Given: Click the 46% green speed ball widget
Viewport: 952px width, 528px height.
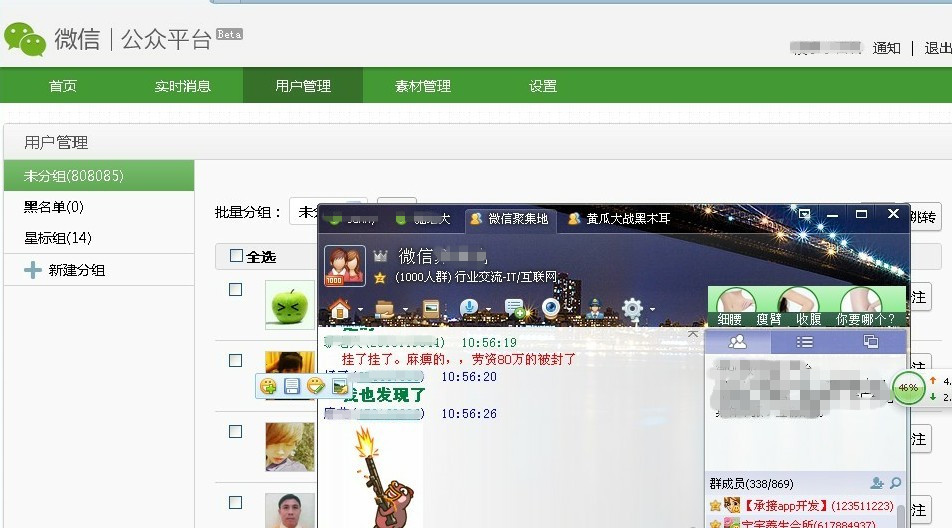Looking at the screenshot, I should 908,387.
